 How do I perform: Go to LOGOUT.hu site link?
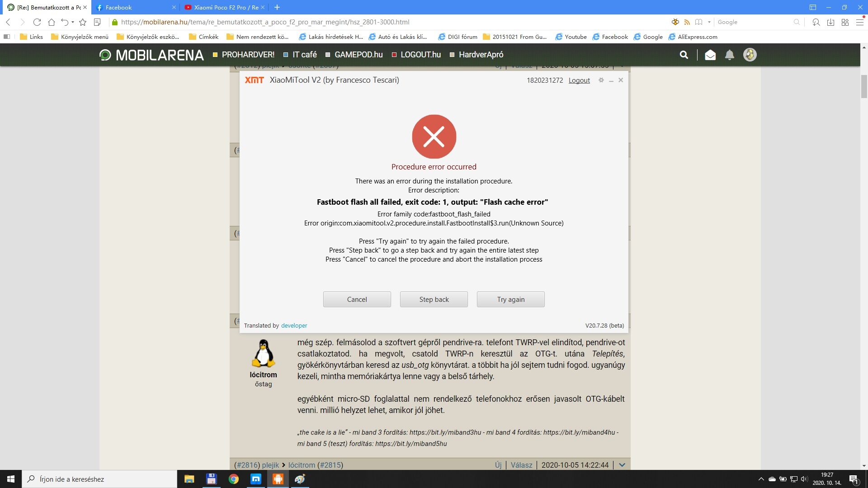pos(416,55)
